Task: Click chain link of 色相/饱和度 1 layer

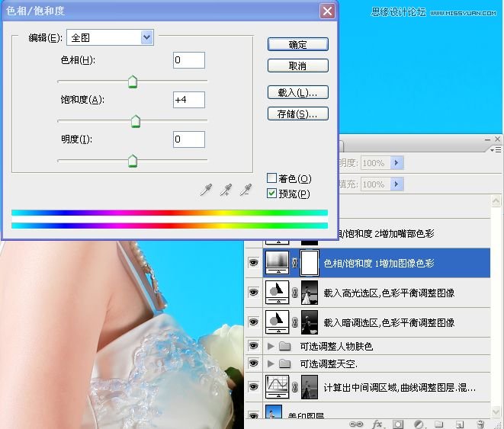Action: [294, 263]
